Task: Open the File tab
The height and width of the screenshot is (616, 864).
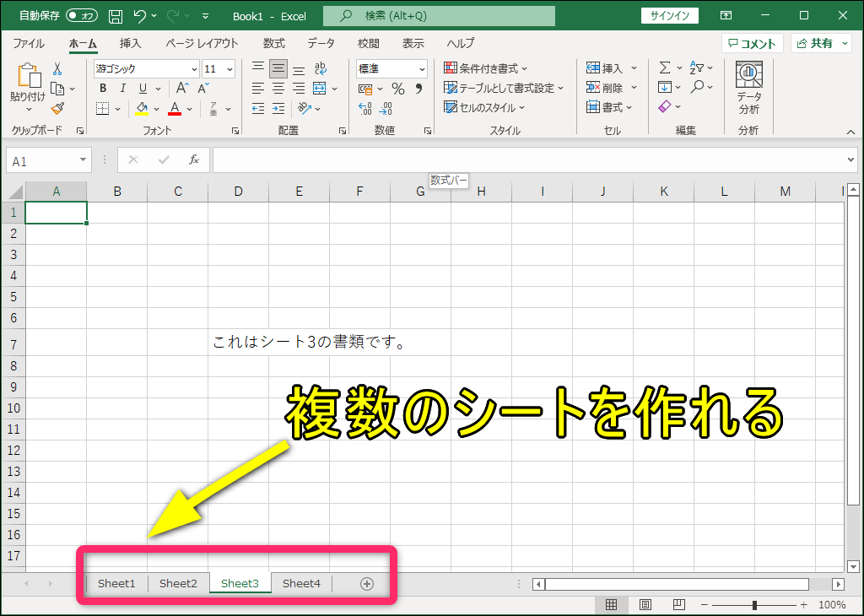Action: point(29,44)
